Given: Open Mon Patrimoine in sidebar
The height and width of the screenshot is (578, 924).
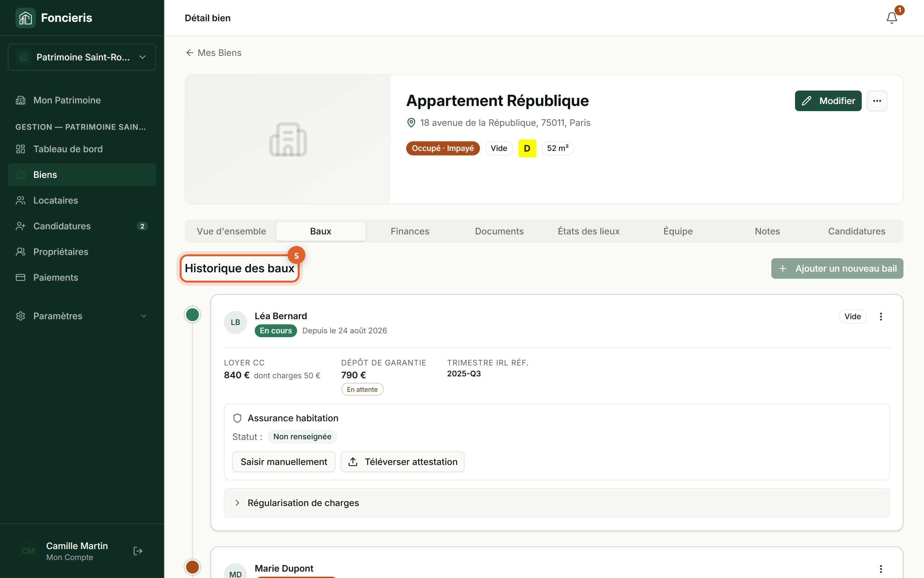Looking at the screenshot, I should coord(82,100).
